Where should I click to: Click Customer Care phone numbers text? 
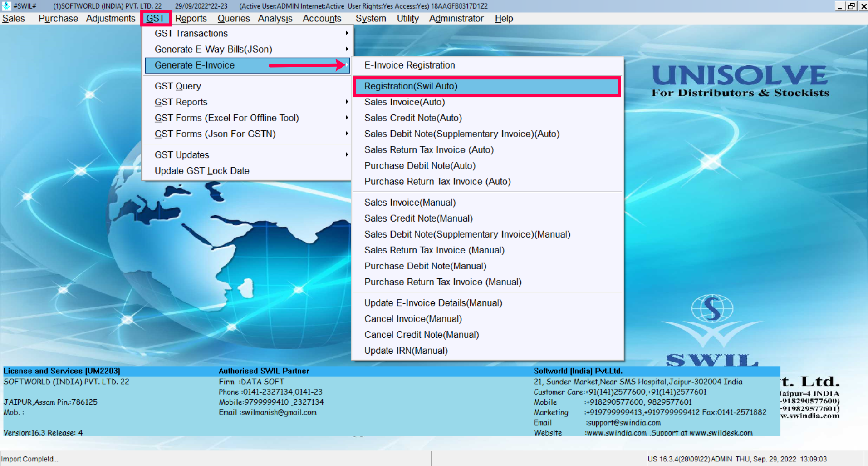645,392
